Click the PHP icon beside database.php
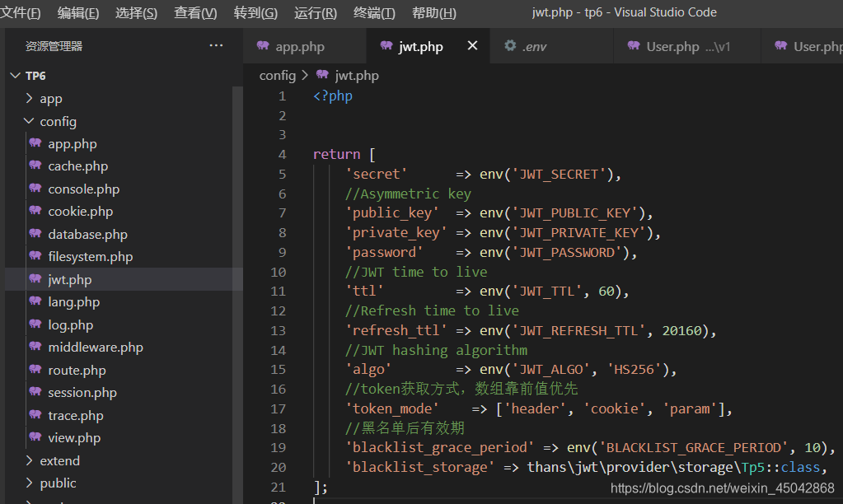This screenshot has width=843, height=504. [35, 234]
